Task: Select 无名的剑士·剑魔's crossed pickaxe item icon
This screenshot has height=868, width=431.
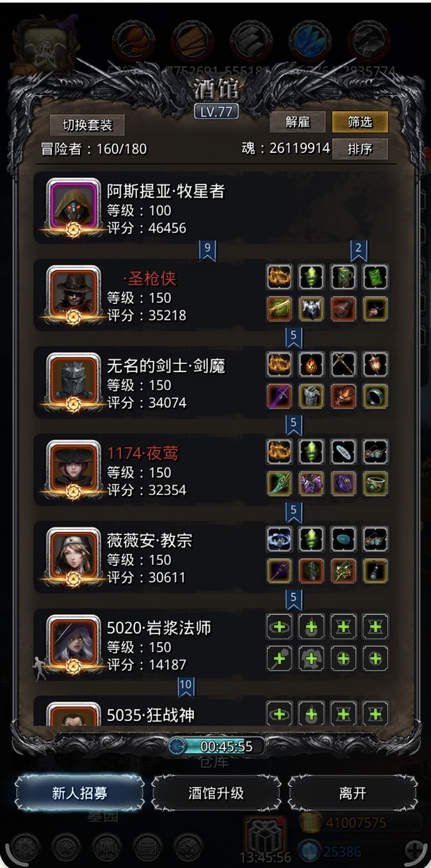Action: pos(344,365)
